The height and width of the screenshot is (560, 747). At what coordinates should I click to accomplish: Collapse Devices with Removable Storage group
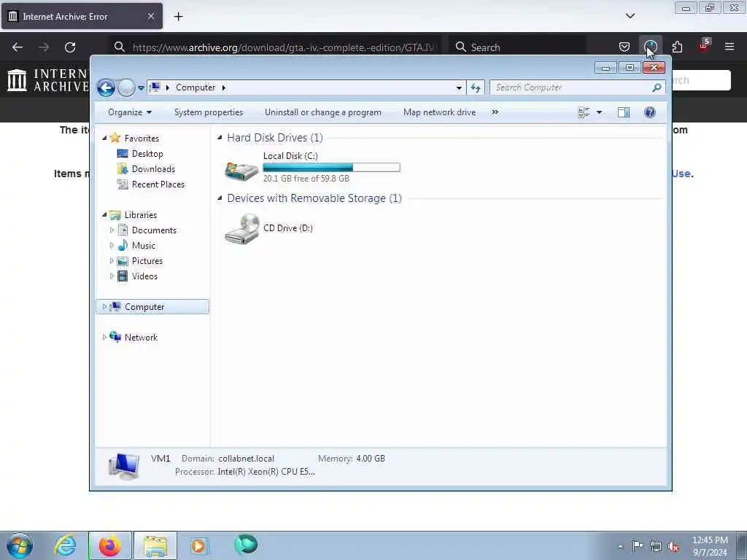[220, 198]
